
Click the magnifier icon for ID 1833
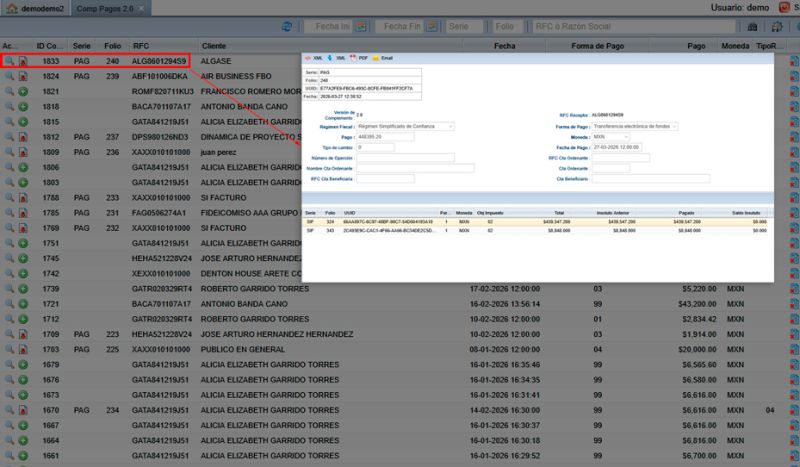click(x=9, y=61)
